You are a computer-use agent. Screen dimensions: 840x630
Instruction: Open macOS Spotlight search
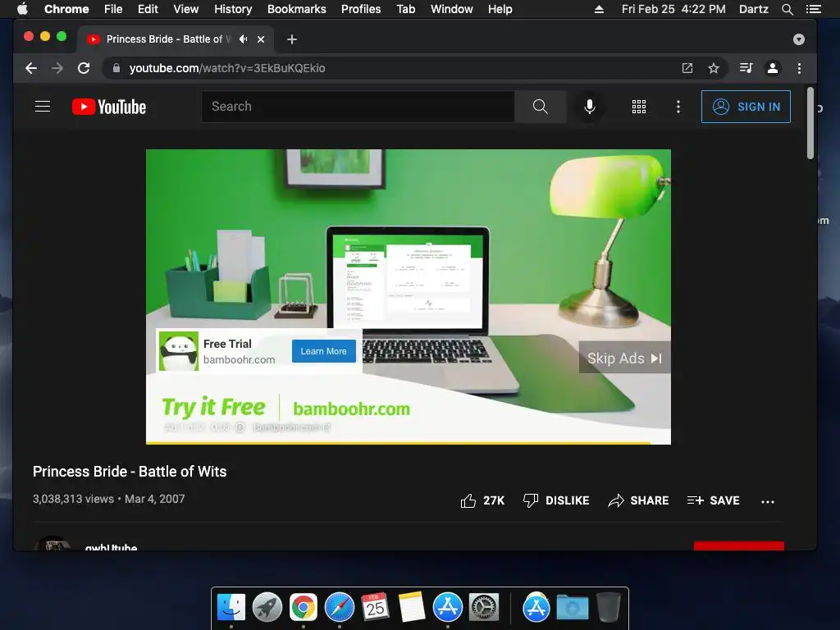point(787,9)
